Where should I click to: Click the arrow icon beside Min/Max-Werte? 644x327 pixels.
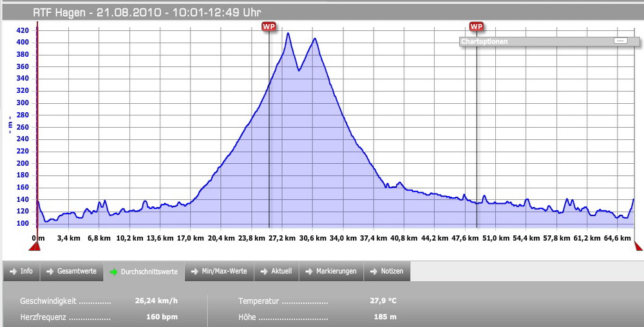[194, 272]
